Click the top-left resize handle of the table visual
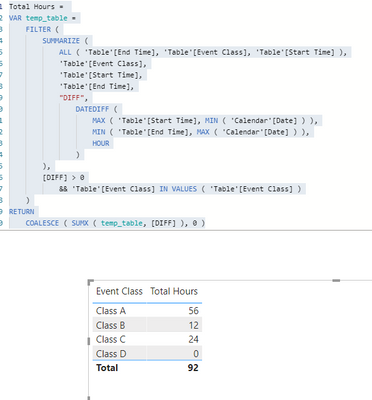Viewport: 372px width, 400px height. pos(91,283)
